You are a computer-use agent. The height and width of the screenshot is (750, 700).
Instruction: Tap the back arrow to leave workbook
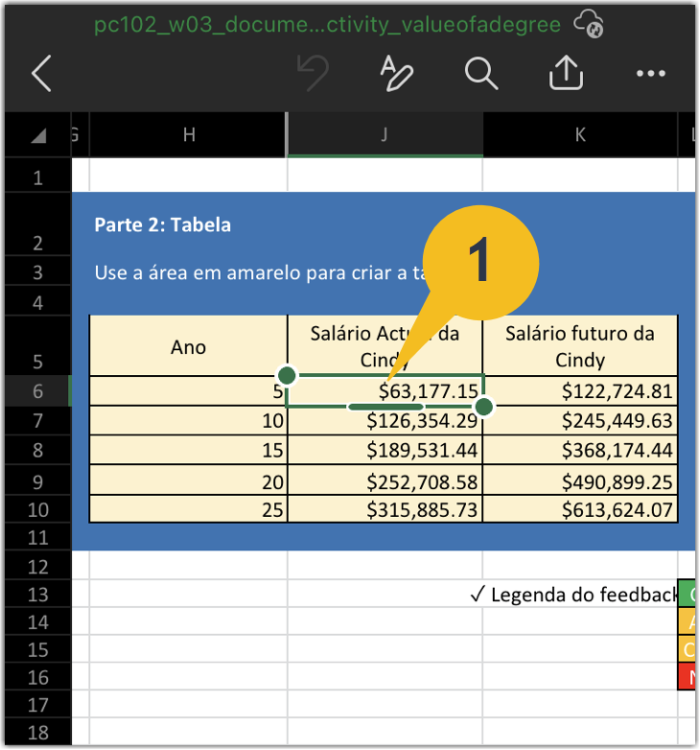(41, 73)
